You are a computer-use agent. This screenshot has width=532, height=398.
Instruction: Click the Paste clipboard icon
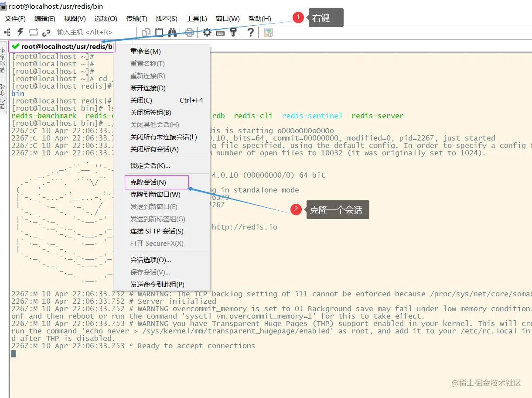tap(160, 32)
